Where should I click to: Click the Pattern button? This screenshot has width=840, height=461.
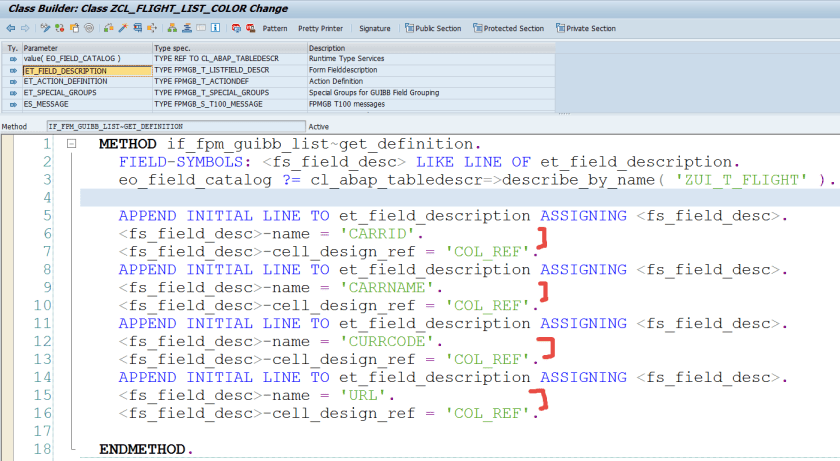click(x=274, y=29)
